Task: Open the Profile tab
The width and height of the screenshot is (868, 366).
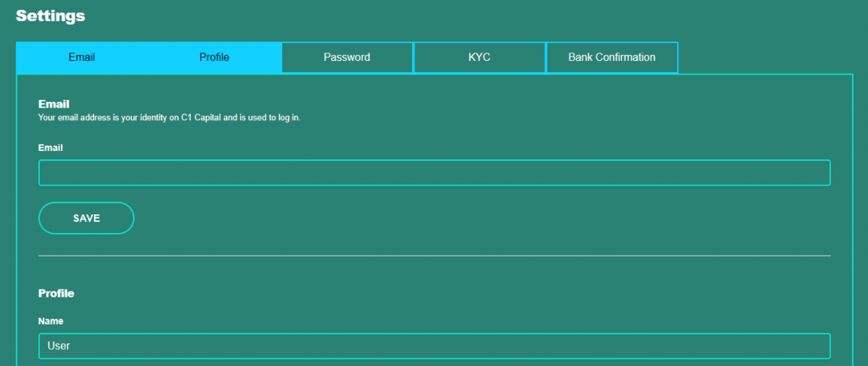Action: pos(214,58)
